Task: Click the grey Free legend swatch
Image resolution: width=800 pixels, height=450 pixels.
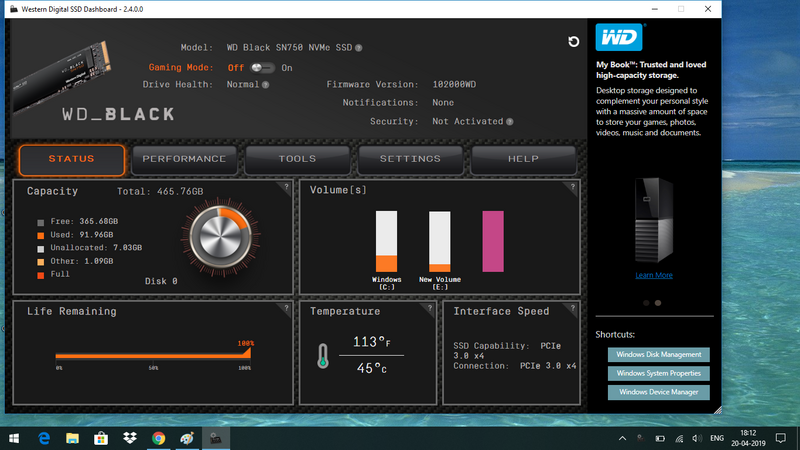Action: click(x=41, y=222)
